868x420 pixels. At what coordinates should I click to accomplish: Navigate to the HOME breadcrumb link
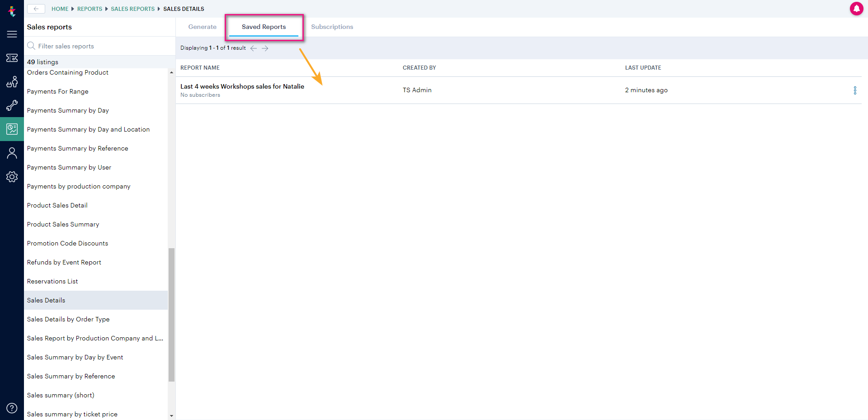60,9
